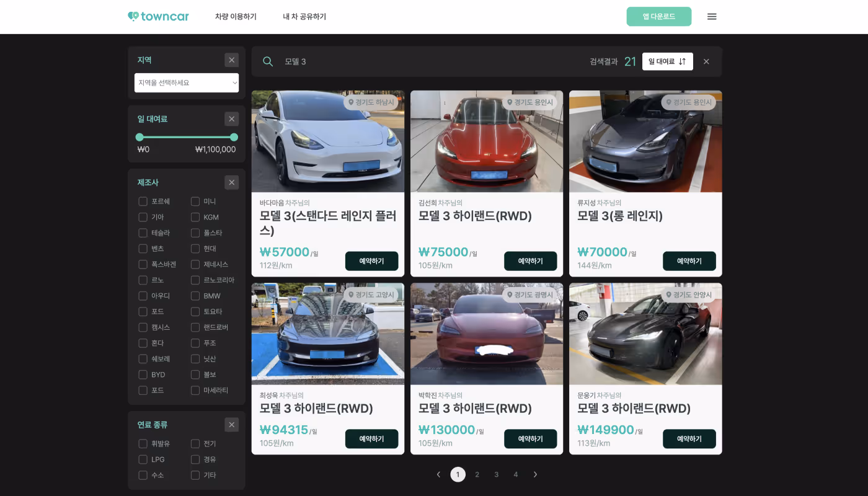Go to previous page arrow
This screenshot has height=496, width=868.
pos(438,474)
